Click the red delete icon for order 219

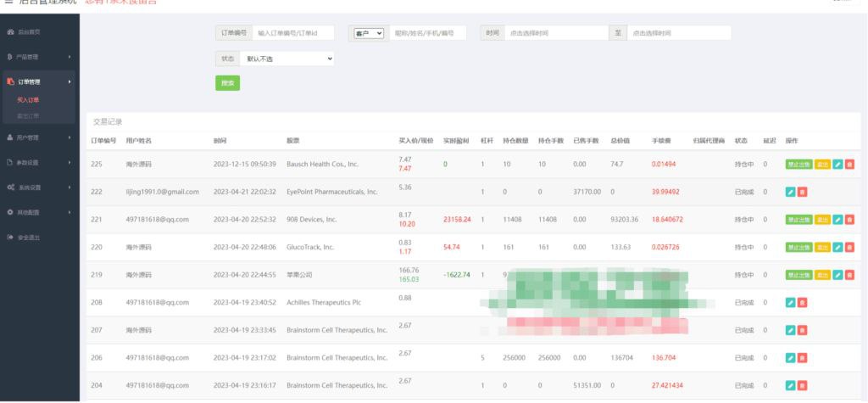[x=849, y=275]
